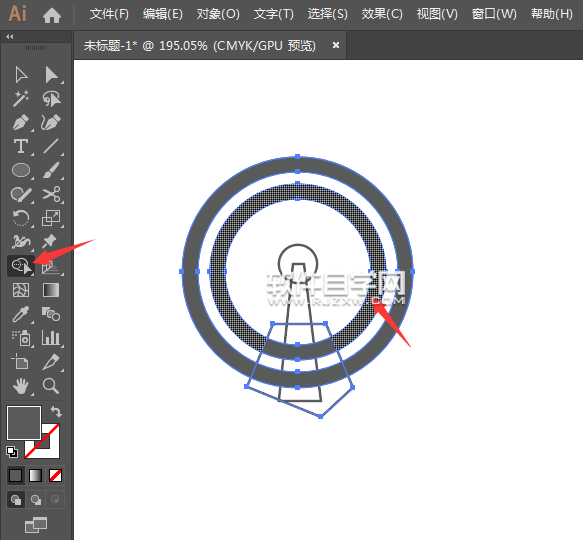Swap fill and stroke colors
This screenshot has height=540, width=583.
point(56,412)
